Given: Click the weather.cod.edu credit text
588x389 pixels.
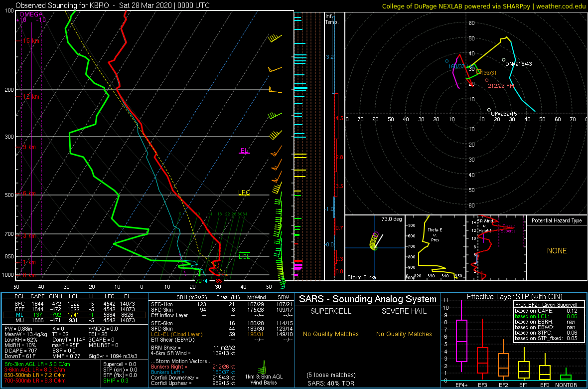Looking at the screenshot, I should (x=561, y=5).
